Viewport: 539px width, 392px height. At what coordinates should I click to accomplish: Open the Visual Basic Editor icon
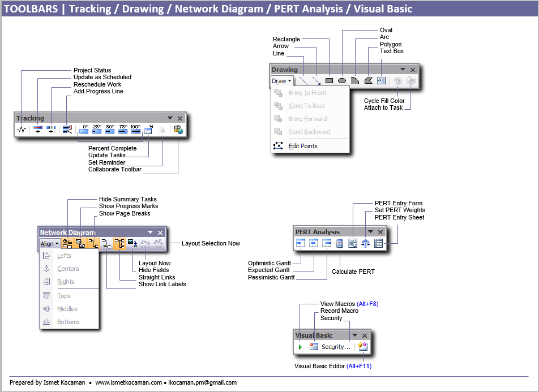(x=363, y=347)
